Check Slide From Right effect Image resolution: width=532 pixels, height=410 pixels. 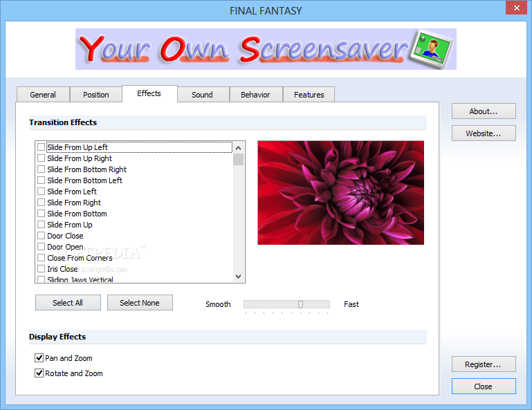41,203
